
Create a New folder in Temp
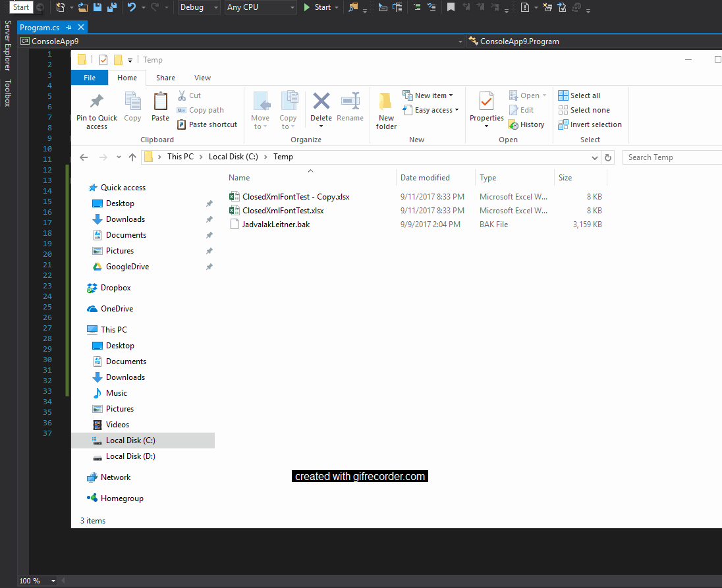coord(386,111)
